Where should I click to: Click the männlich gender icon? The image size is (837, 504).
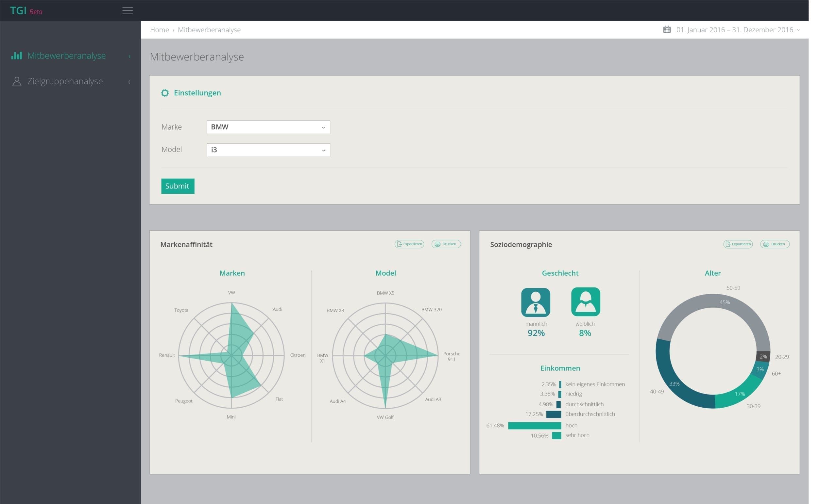point(536,302)
